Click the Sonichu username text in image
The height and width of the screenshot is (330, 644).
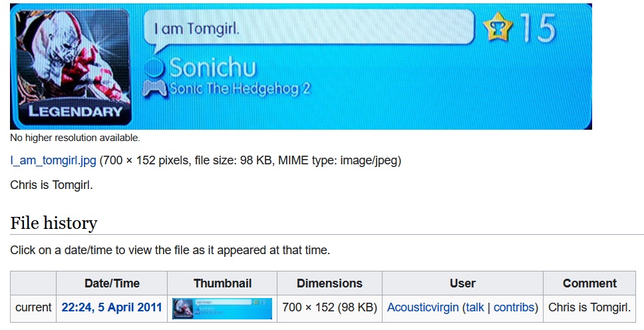point(212,67)
